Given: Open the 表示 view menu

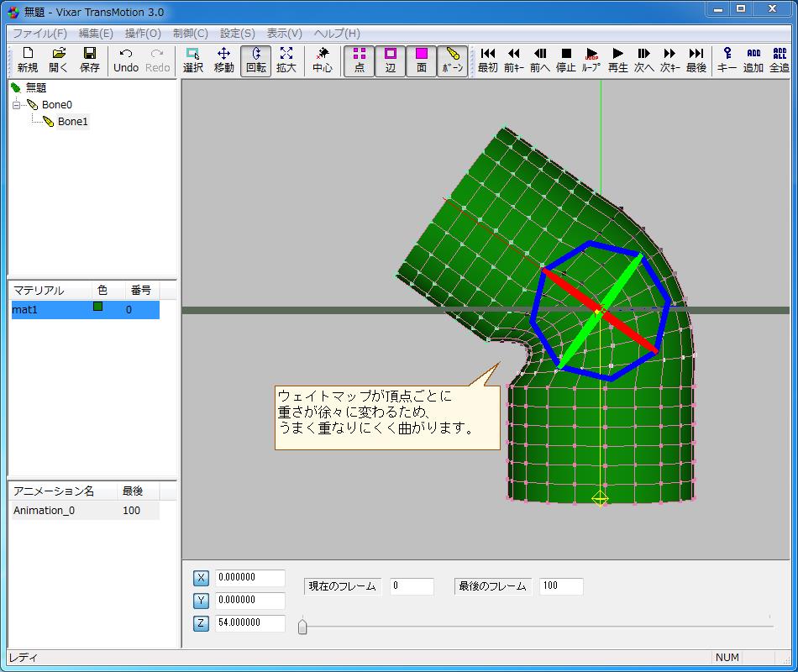Looking at the screenshot, I should coord(282,33).
